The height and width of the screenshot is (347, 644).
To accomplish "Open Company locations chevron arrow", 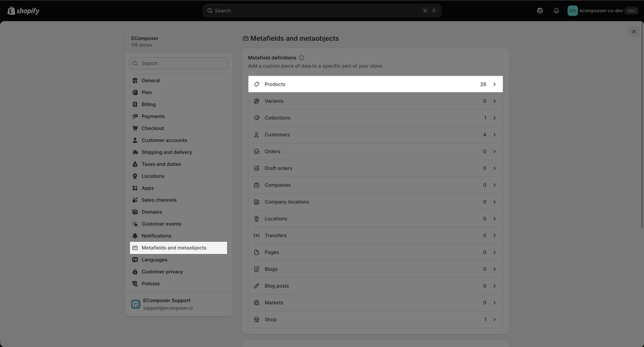I will coord(494,202).
